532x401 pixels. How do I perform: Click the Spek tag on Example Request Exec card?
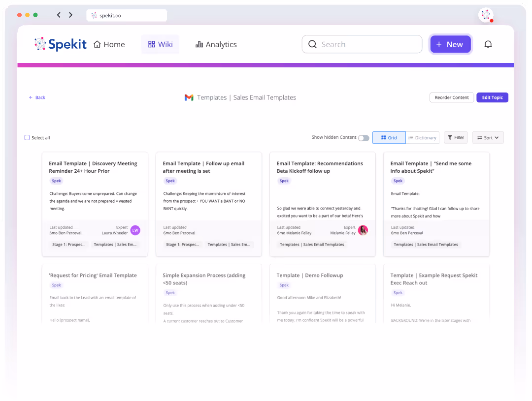(x=398, y=293)
